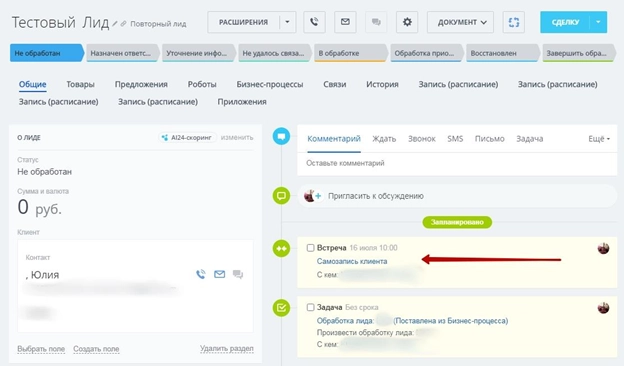The image size is (624, 366).
Task: Click responsible avatar on Встреча item
Action: 603,248
